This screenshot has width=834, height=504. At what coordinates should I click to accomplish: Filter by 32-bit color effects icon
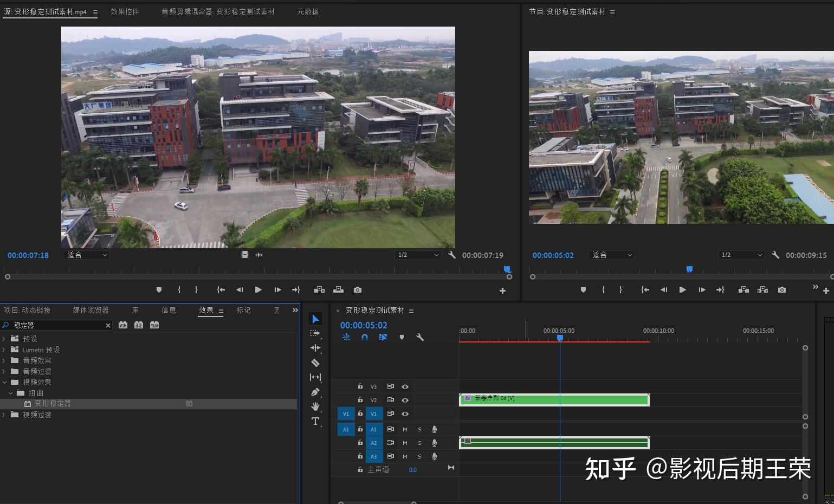click(x=139, y=325)
